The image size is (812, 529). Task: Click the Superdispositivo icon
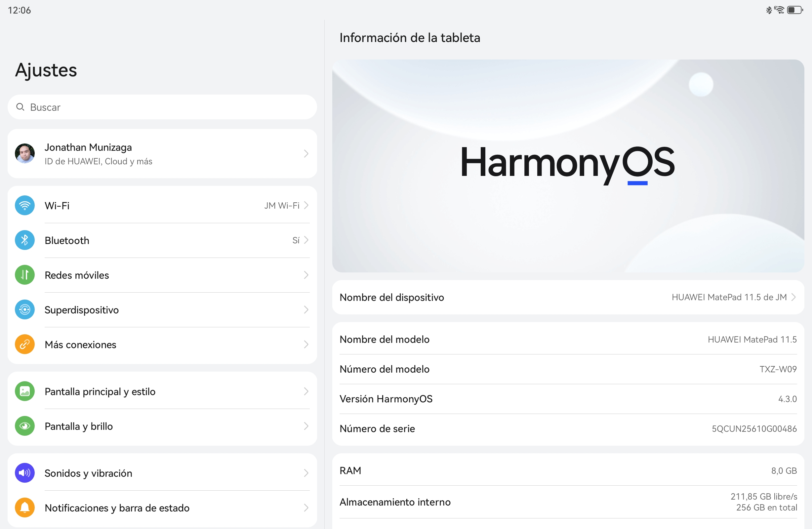coord(24,310)
